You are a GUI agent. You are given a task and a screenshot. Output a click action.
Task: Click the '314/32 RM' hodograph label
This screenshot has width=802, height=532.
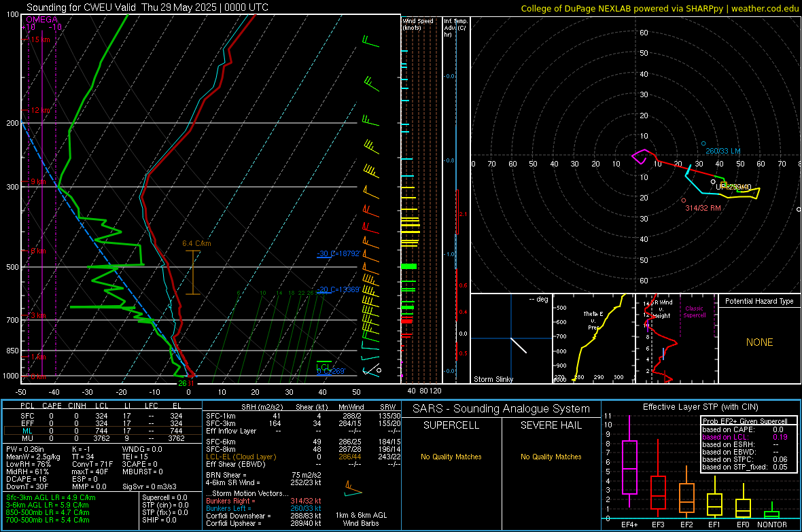click(703, 208)
